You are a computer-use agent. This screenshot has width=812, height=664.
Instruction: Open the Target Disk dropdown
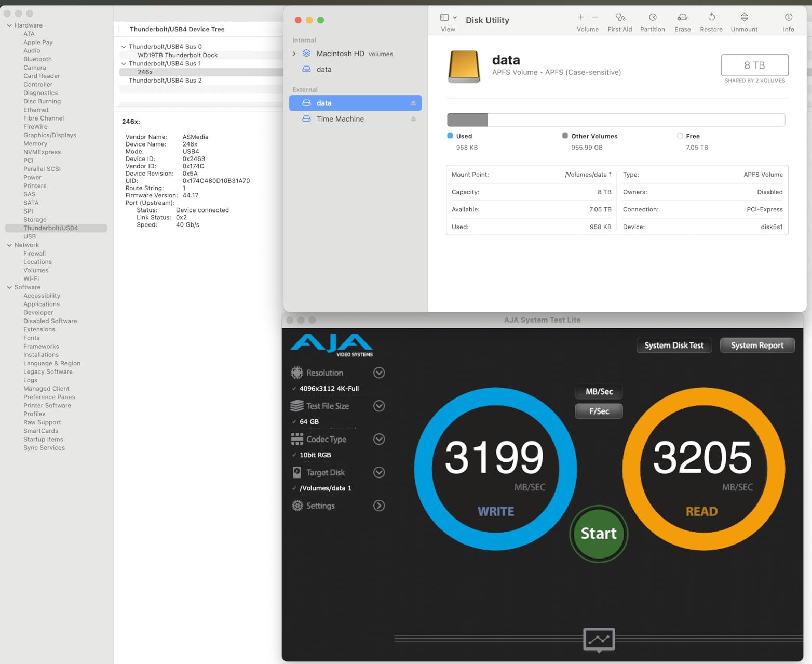(379, 472)
